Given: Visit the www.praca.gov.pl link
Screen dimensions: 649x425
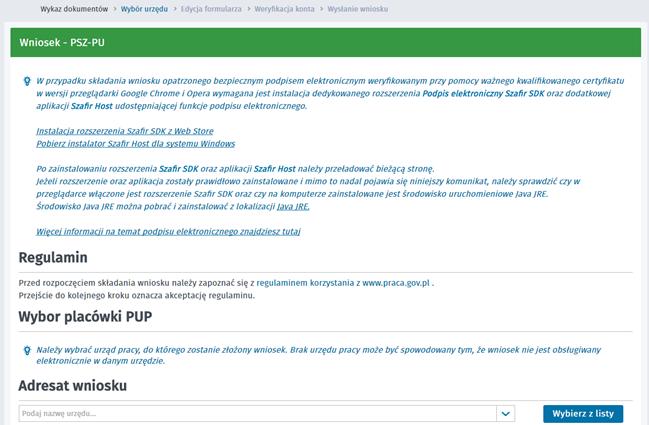Looking at the screenshot, I should [x=396, y=283].
